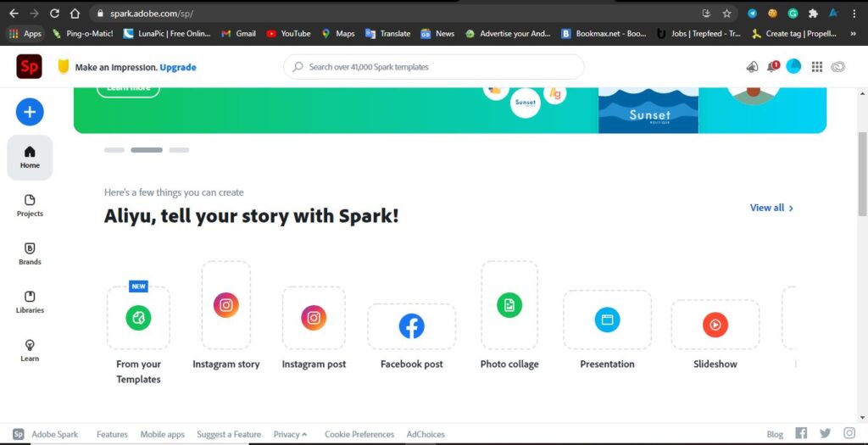Open the Mobile apps footer link

[162, 435]
